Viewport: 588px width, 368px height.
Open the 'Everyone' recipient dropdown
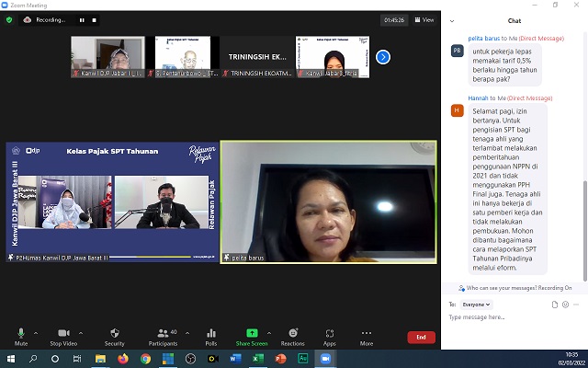[476, 304]
